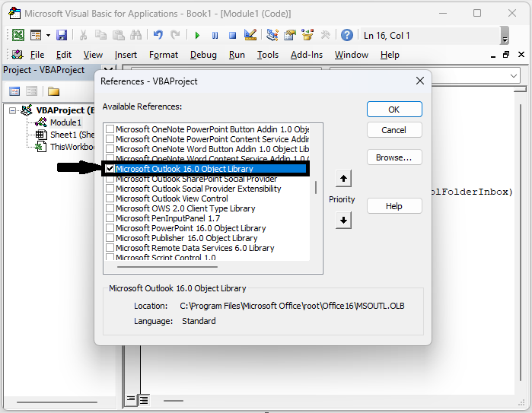Select Module1 in the project tree

pos(65,122)
